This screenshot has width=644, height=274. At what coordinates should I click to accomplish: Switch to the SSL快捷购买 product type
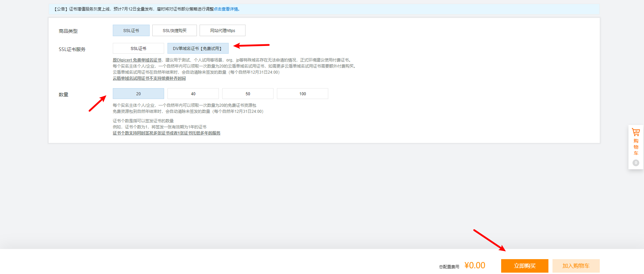174,30
